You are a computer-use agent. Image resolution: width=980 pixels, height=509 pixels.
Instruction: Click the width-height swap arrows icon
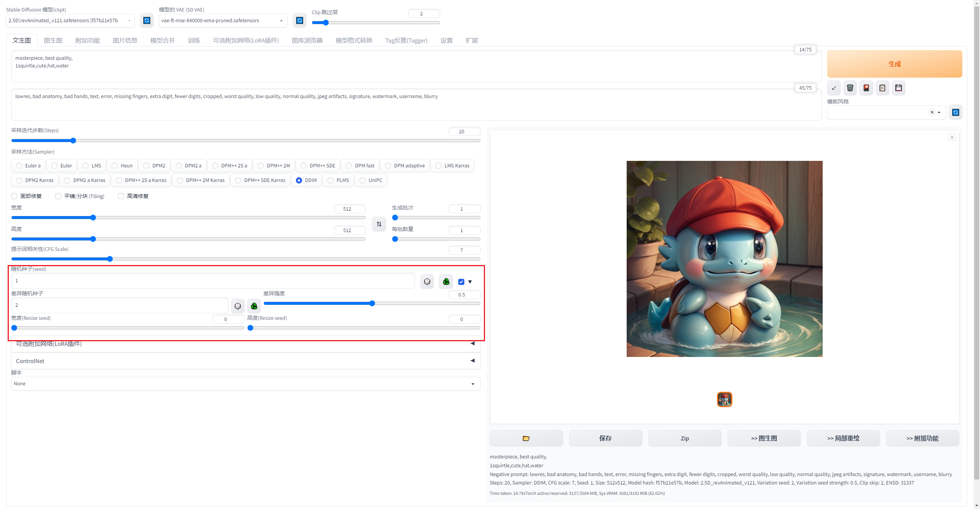click(379, 224)
